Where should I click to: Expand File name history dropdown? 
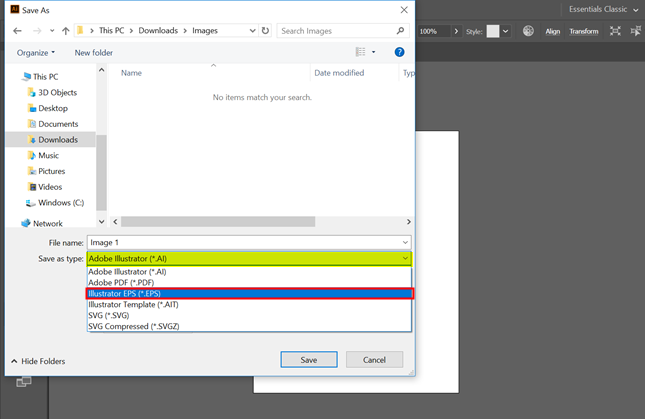click(405, 243)
